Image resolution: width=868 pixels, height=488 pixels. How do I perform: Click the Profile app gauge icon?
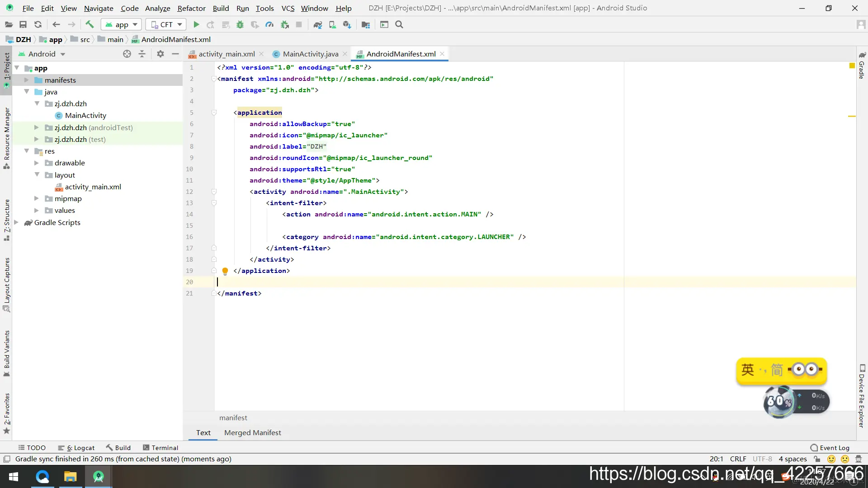[x=269, y=25]
